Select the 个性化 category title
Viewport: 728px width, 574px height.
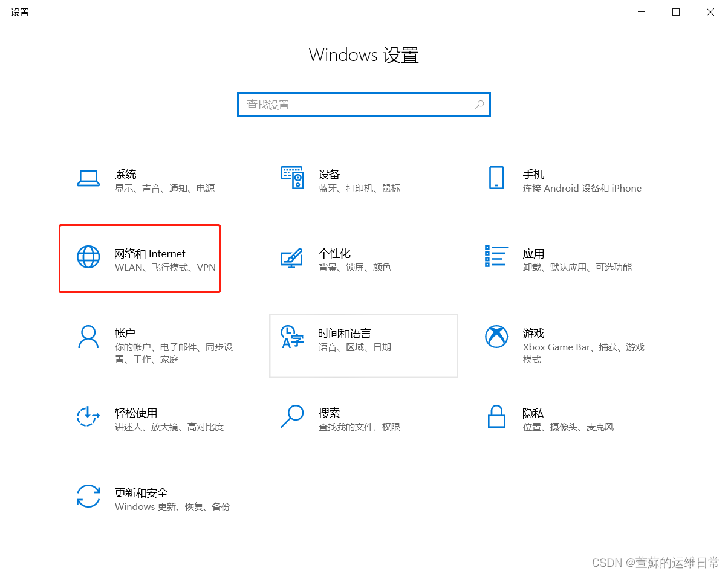[335, 254]
